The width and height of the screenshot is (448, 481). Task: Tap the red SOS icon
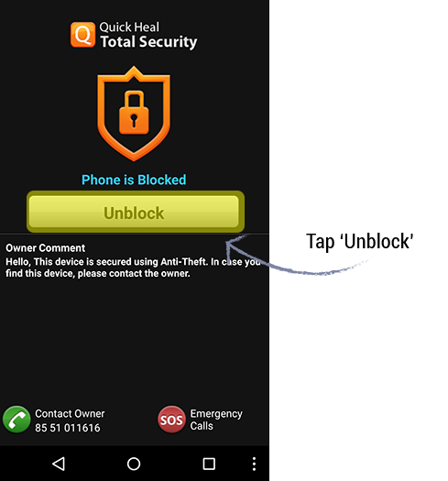click(x=171, y=420)
